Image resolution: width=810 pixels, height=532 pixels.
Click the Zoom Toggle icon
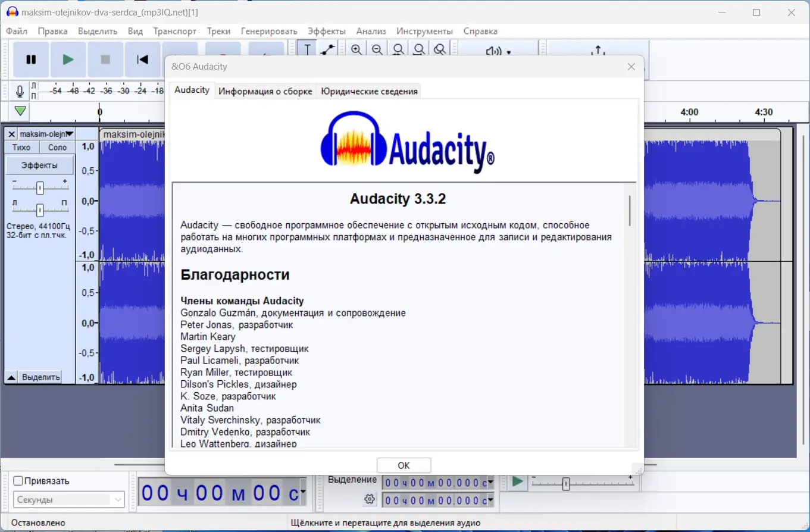(440, 50)
